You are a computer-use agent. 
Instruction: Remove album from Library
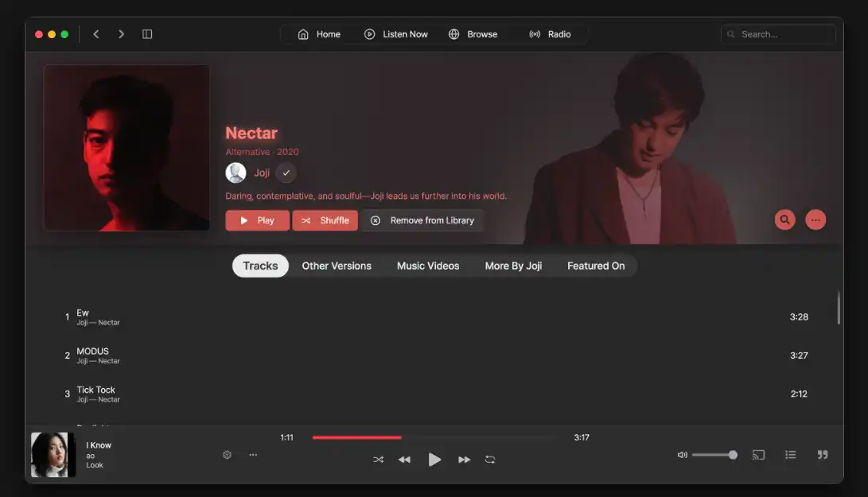tap(422, 220)
